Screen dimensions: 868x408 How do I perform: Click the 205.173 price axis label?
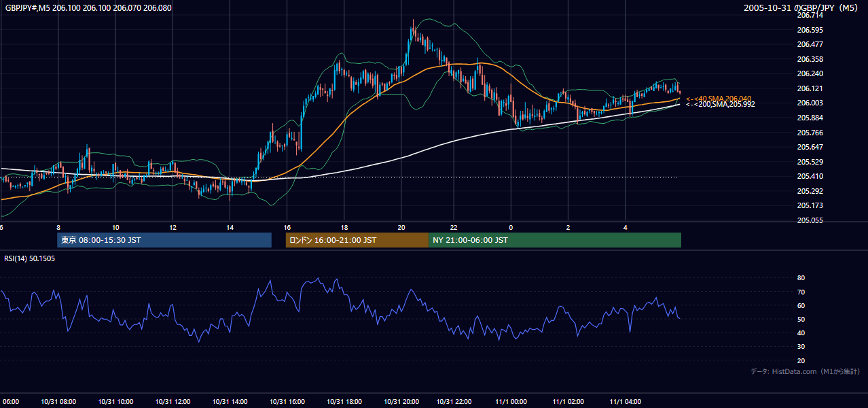pyautogui.click(x=810, y=205)
